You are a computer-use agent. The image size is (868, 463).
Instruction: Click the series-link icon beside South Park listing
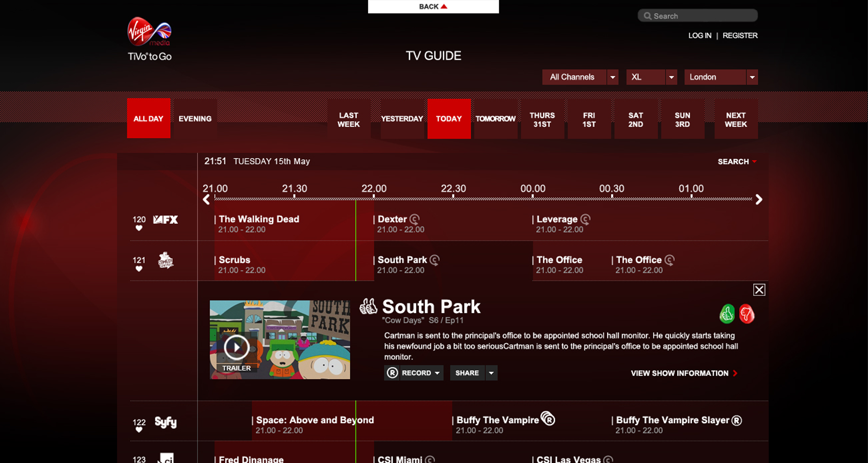pos(435,260)
